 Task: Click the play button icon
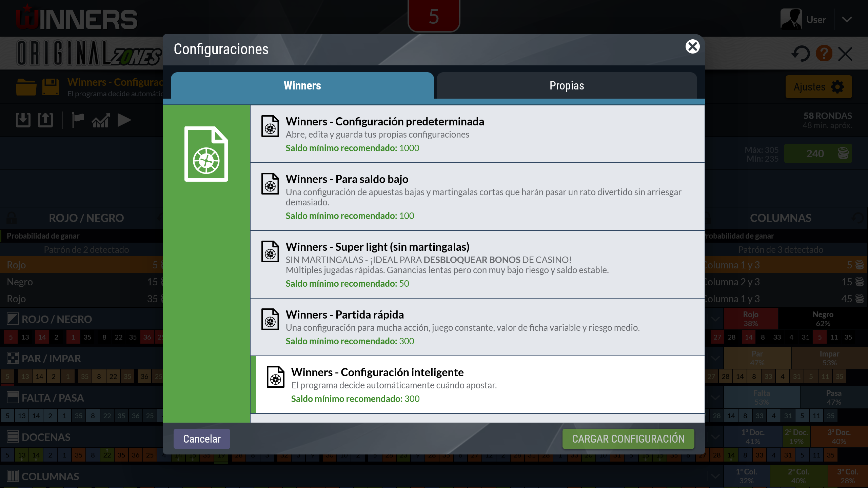click(x=124, y=120)
